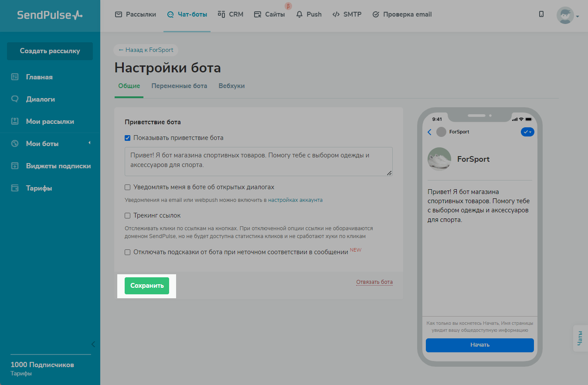
Task: Open Диалоги in the sidebar
Action: click(x=41, y=99)
